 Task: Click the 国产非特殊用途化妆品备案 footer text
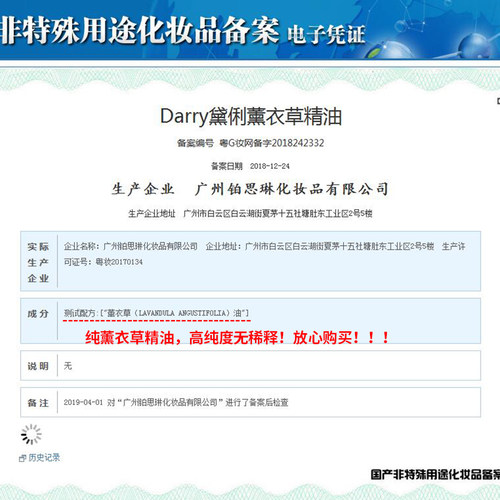[435, 475]
